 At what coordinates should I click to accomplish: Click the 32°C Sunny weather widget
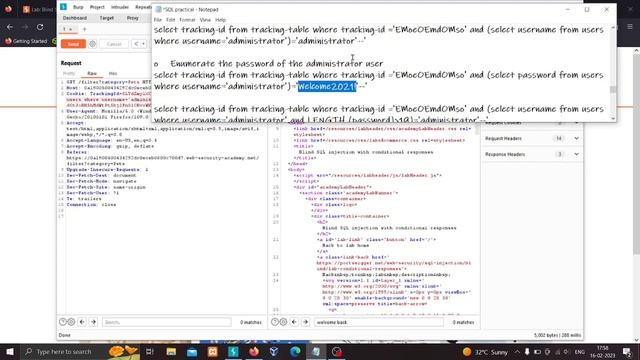click(x=485, y=351)
